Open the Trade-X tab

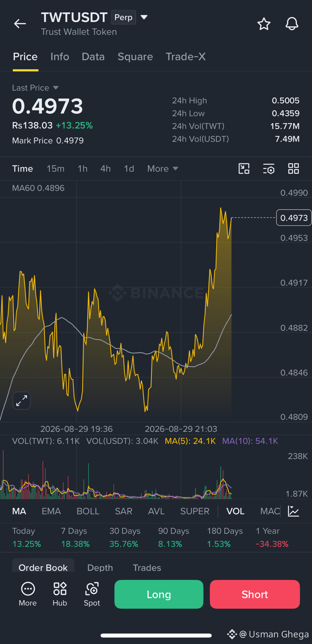pyautogui.click(x=186, y=57)
